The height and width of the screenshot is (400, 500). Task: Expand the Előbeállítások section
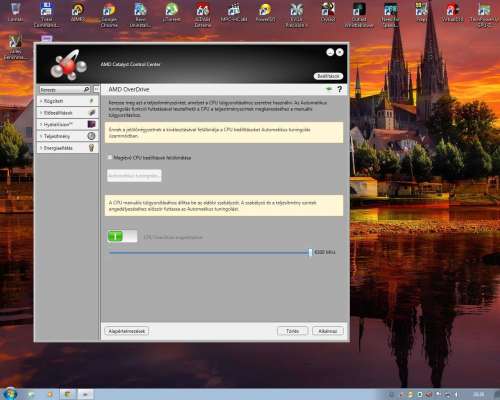coord(68,113)
